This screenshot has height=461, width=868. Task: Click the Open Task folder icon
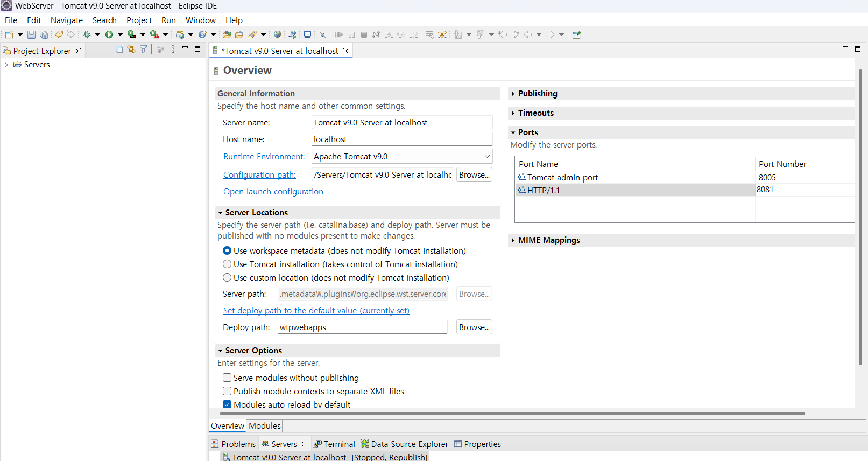[x=239, y=34]
